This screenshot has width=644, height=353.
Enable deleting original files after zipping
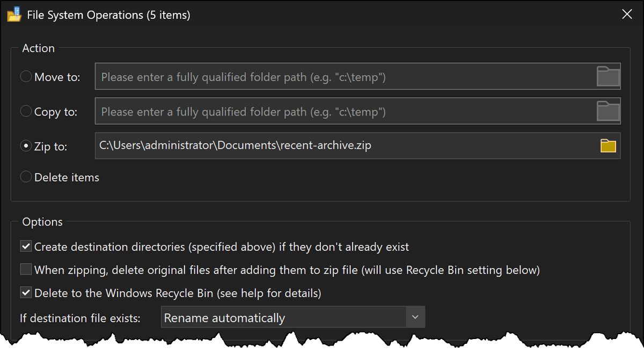(25, 269)
